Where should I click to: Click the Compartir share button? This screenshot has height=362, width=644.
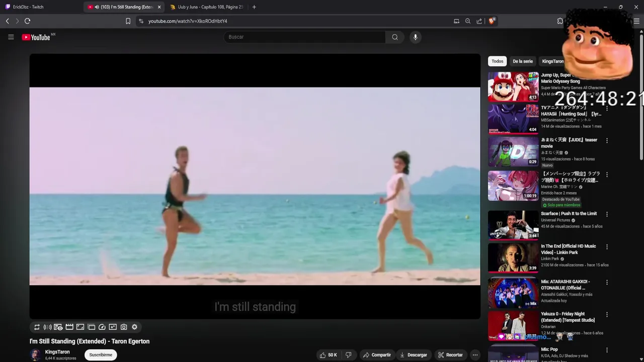[377, 355]
